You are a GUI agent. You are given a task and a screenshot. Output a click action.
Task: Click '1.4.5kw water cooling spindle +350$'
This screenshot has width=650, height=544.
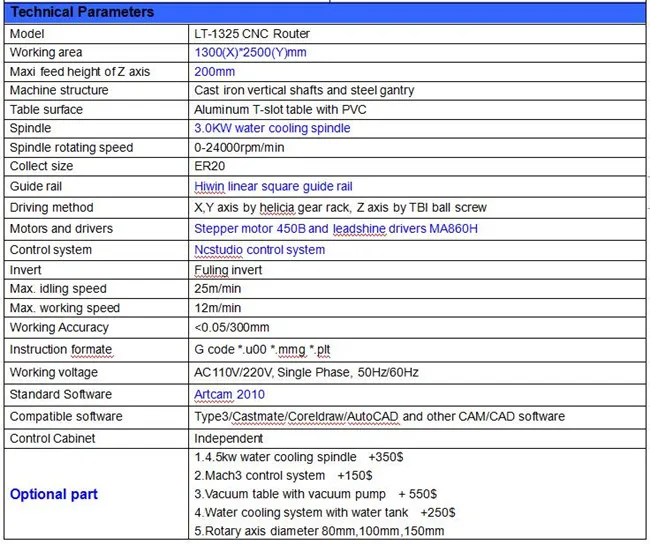coord(299,457)
